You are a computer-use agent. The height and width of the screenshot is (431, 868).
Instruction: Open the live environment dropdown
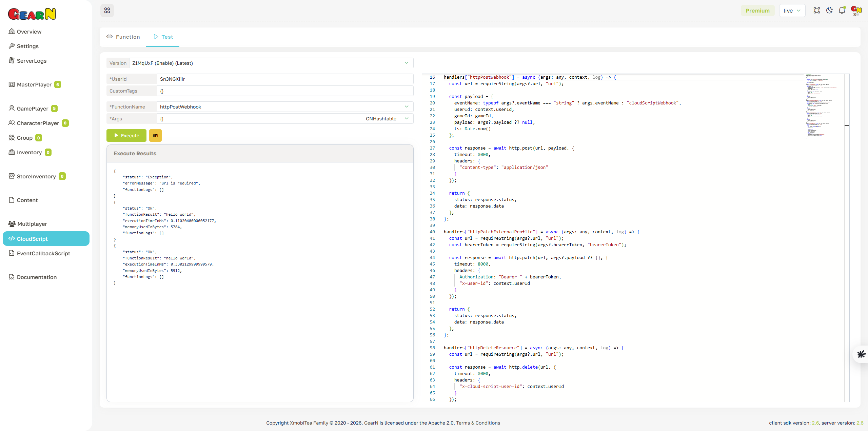792,11
